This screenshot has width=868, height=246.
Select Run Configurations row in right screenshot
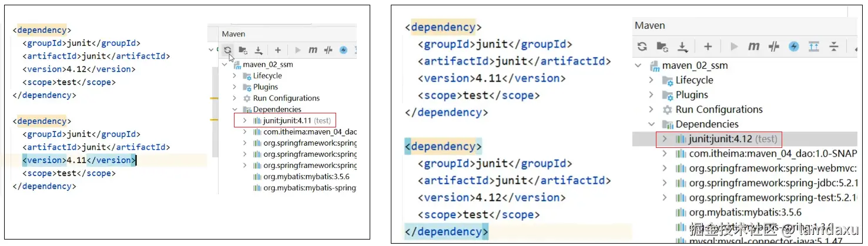[x=745, y=109]
